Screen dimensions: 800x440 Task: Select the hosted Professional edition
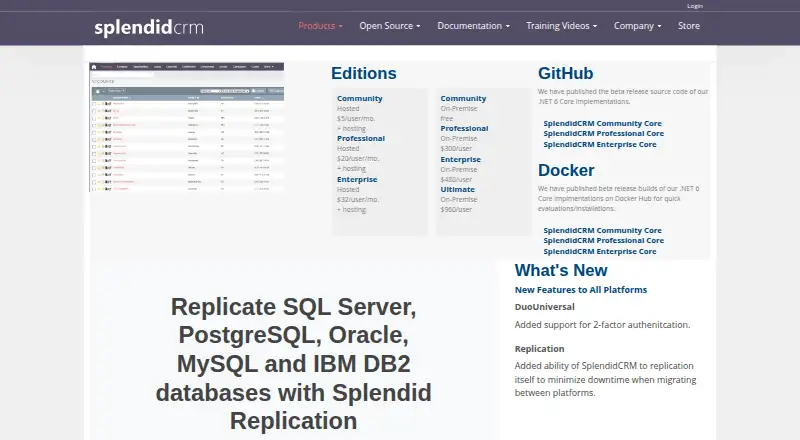[x=361, y=138]
